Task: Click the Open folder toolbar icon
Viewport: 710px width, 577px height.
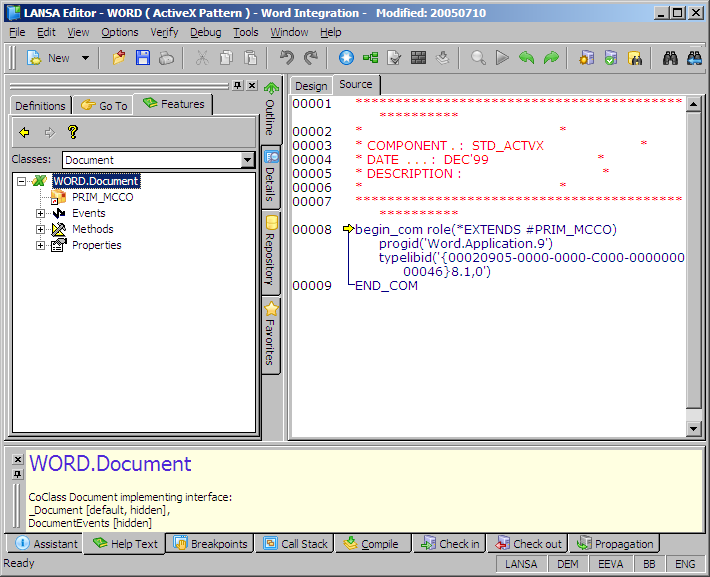Action: pos(119,58)
